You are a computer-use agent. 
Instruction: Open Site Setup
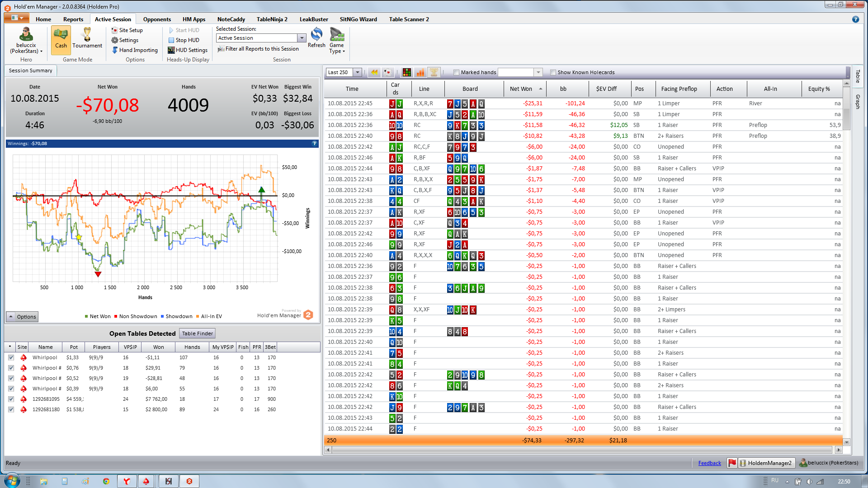point(127,30)
